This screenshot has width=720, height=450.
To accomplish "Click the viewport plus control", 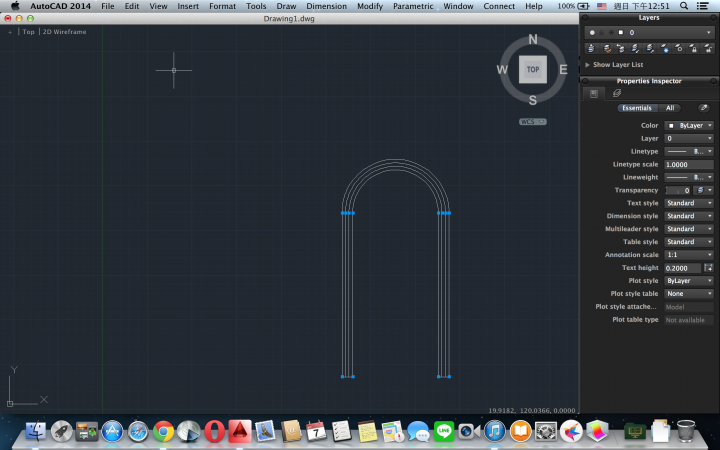I will (10, 32).
